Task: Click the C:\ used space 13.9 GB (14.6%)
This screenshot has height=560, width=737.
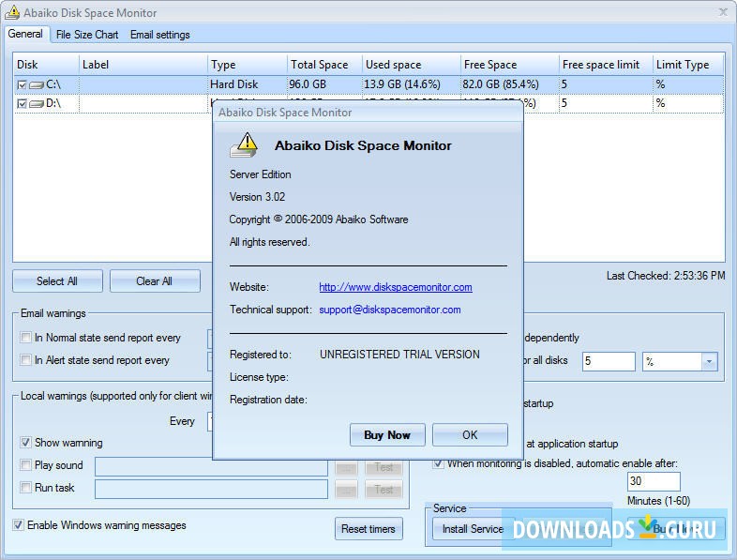Action: click(x=402, y=84)
